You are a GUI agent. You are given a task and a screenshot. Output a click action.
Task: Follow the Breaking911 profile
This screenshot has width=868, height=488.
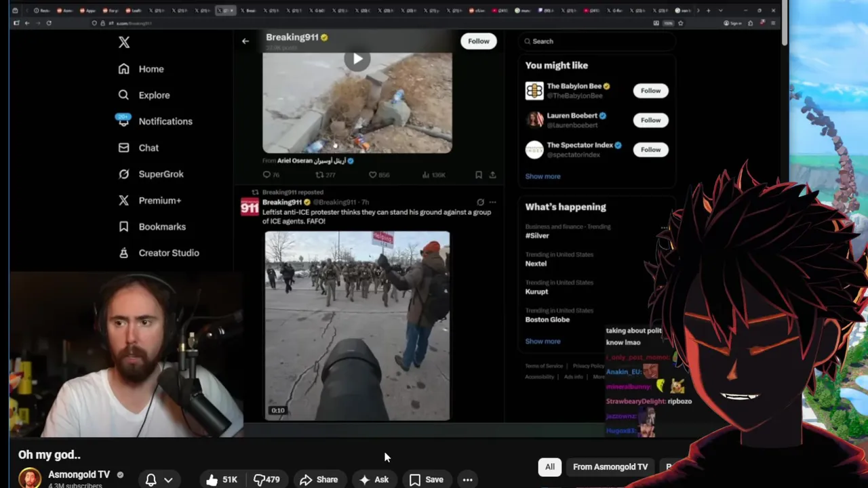(478, 41)
